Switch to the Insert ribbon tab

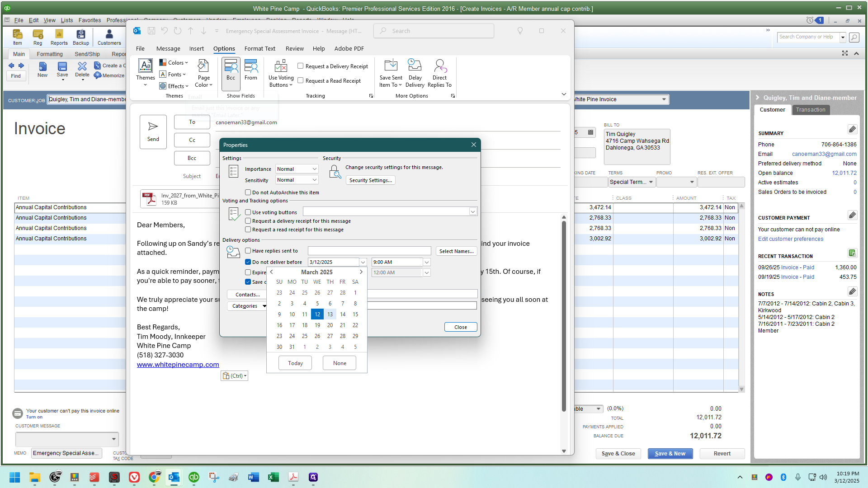tap(196, 49)
